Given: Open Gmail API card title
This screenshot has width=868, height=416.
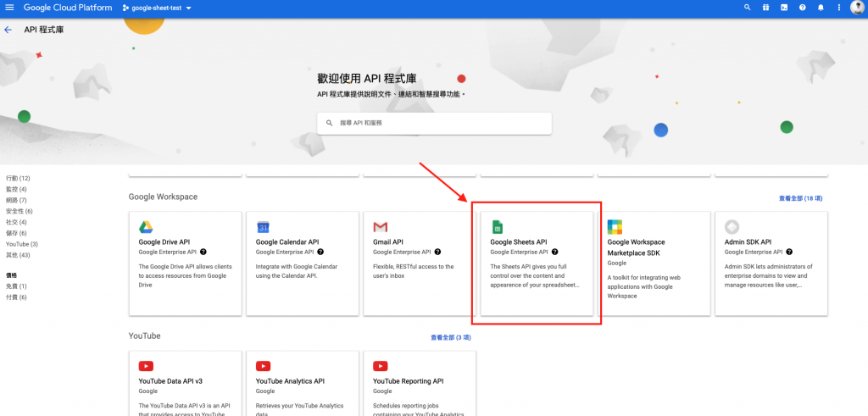Looking at the screenshot, I should [388, 241].
